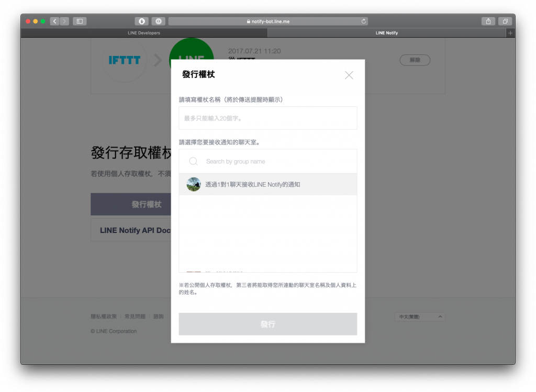Click the token name input field
Viewport: 536px width, 392px height.
267,118
